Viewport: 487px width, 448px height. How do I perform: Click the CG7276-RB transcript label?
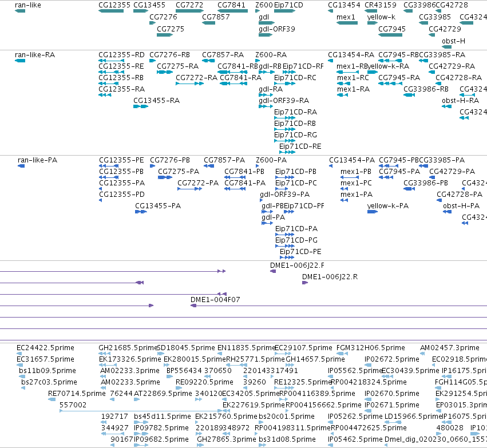coord(169,55)
